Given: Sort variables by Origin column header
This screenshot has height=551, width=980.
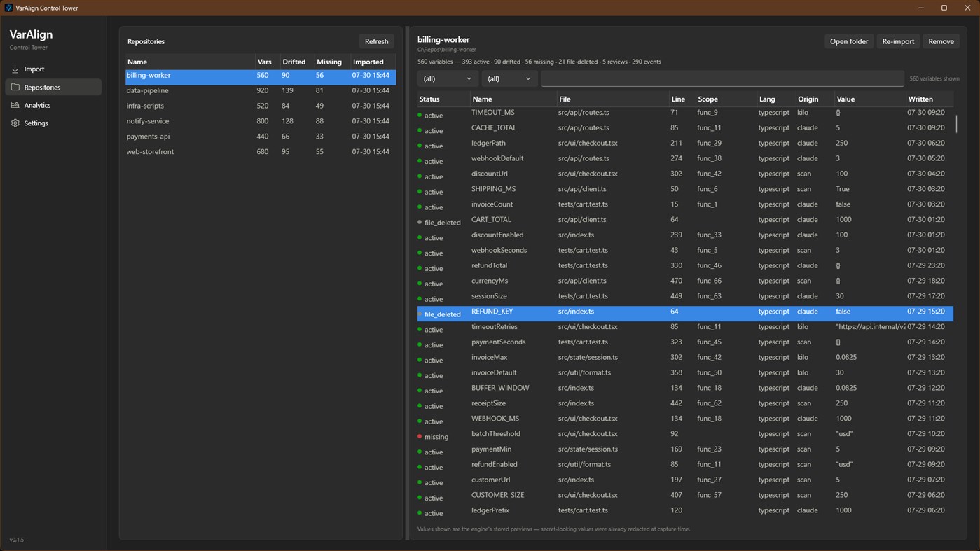Looking at the screenshot, I should click(814, 99).
